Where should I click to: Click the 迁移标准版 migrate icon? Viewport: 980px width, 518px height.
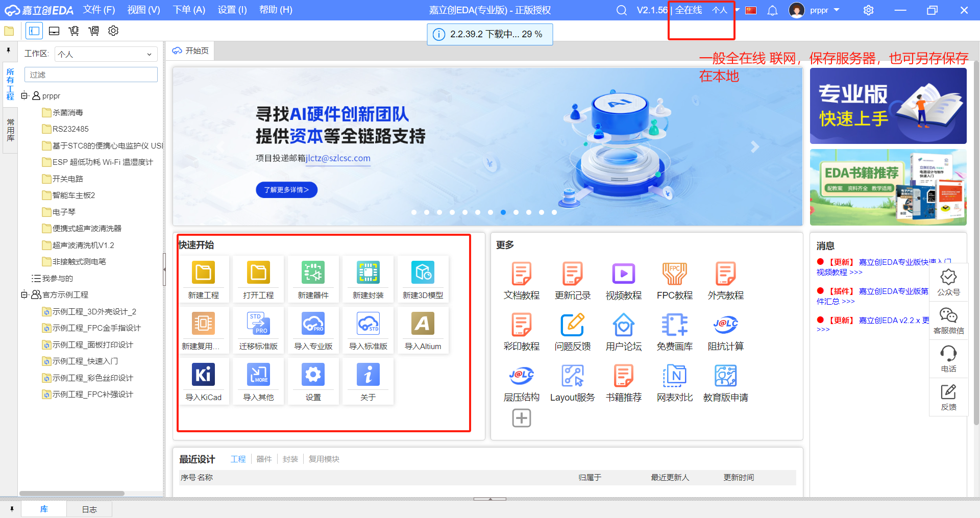click(x=258, y=324)
